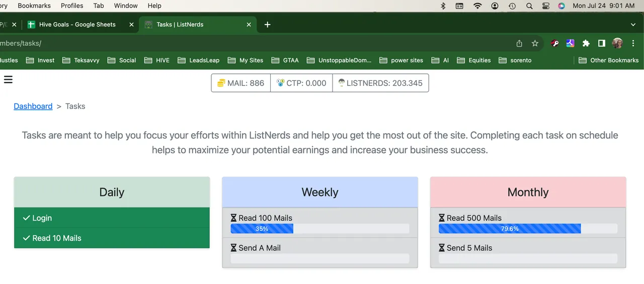Click the Time Machine icon in menu bar
The width and height of the screenshot is (644, 284).
(x=512, y=6)
